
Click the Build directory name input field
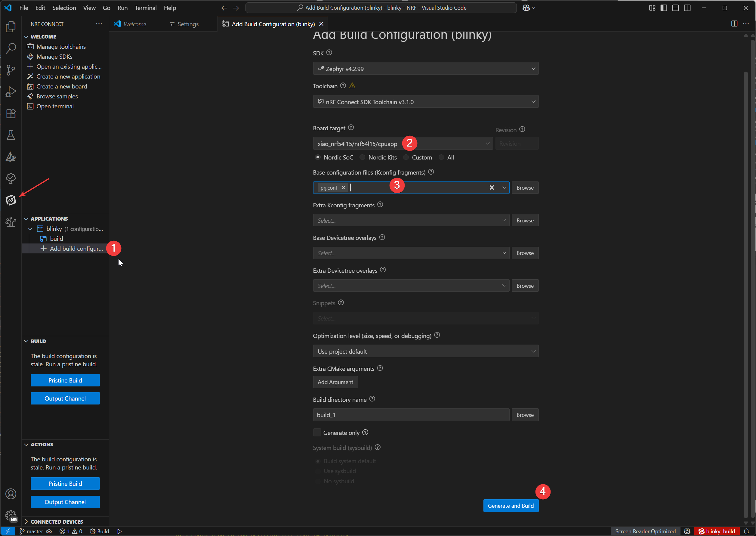click(411, 415)
